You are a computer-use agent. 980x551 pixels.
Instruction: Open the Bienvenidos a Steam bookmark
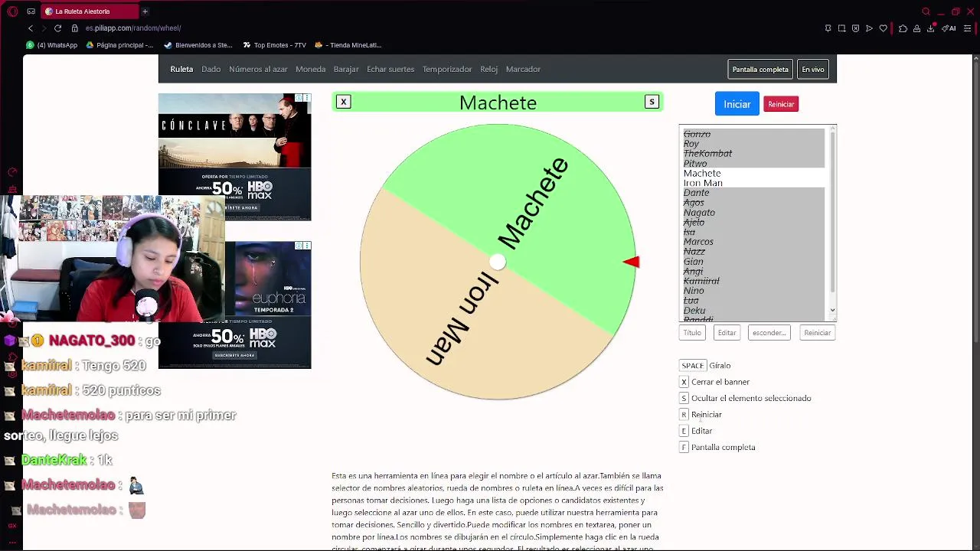click(198, 45)
